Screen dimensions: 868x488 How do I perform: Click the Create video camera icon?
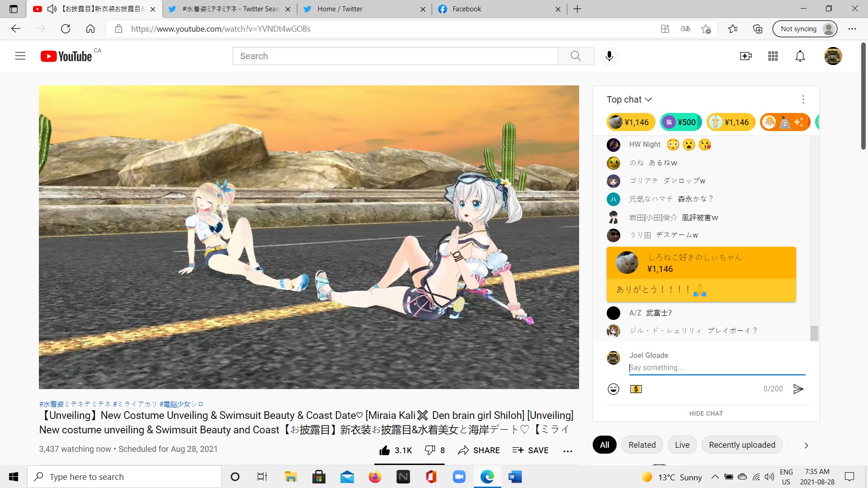(745, 56)
